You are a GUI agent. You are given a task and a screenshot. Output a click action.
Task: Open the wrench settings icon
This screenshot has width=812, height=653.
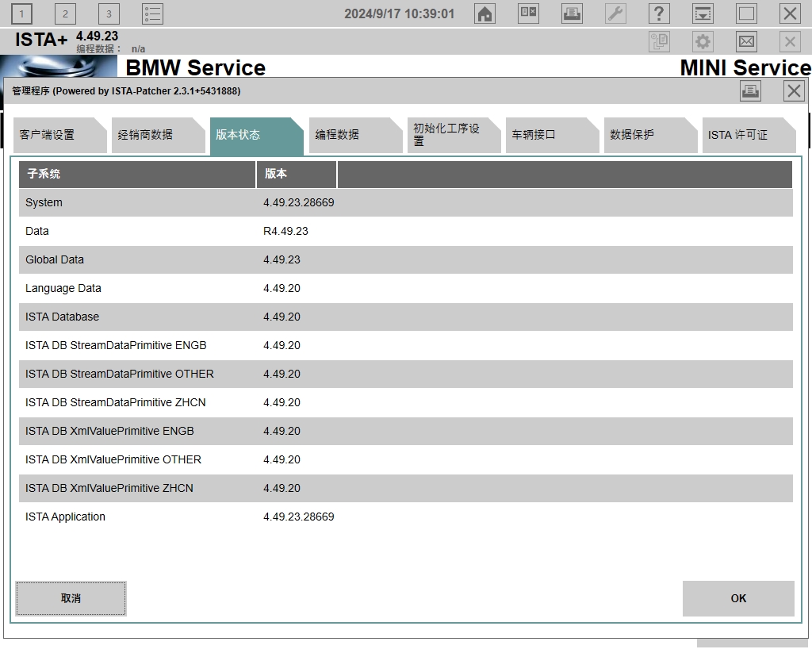click(615, 13)
